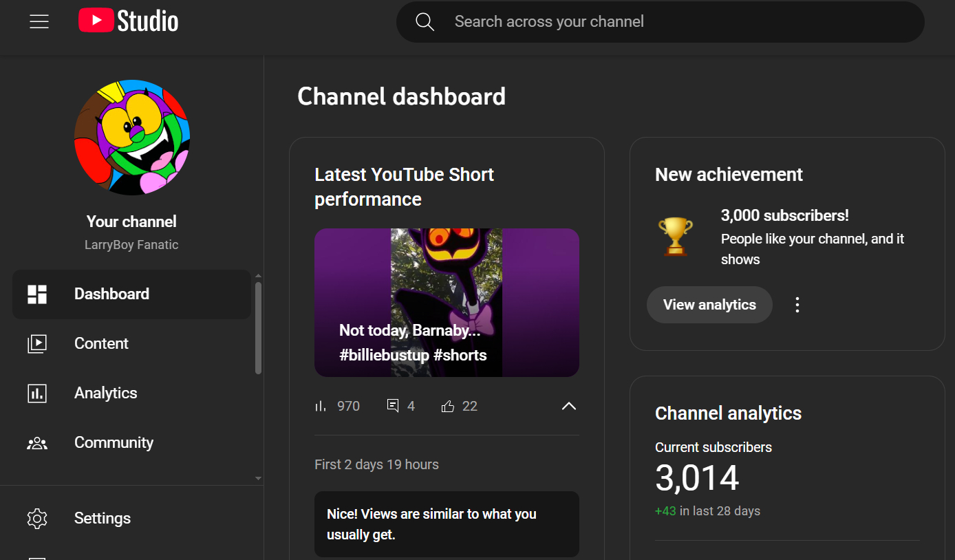Screen dimensions: 955x560
Task: Click the Settings gear icon
Action: click(x=37, y=519)
